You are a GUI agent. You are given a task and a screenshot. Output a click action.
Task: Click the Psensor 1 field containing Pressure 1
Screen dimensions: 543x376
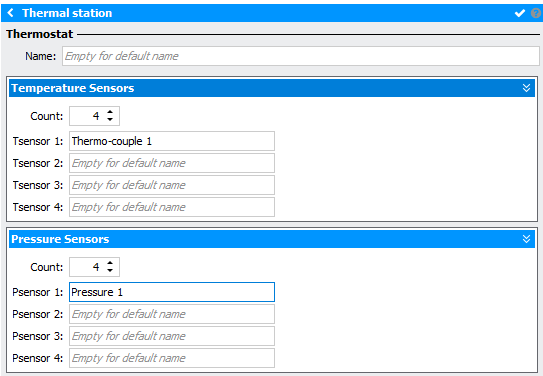click(172, 292)
